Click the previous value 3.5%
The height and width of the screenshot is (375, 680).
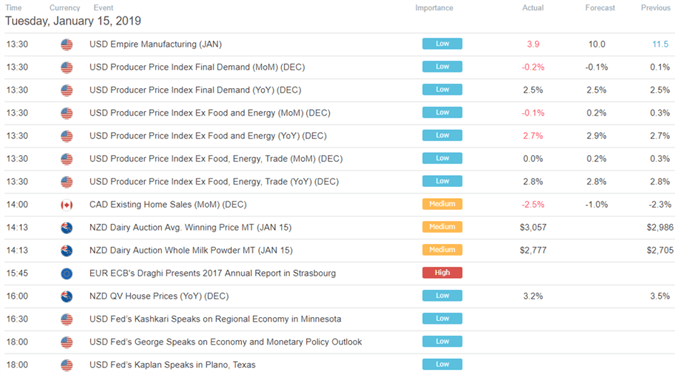click(660, 296)
